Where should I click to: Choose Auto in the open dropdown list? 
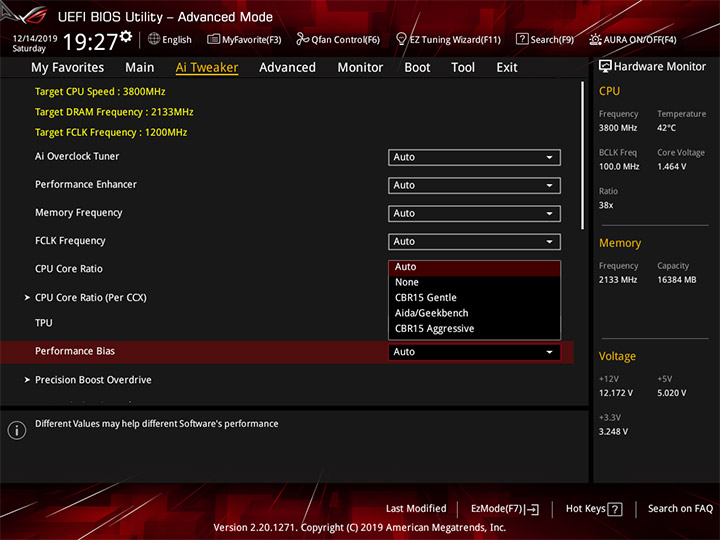click(x=474, y=267)
